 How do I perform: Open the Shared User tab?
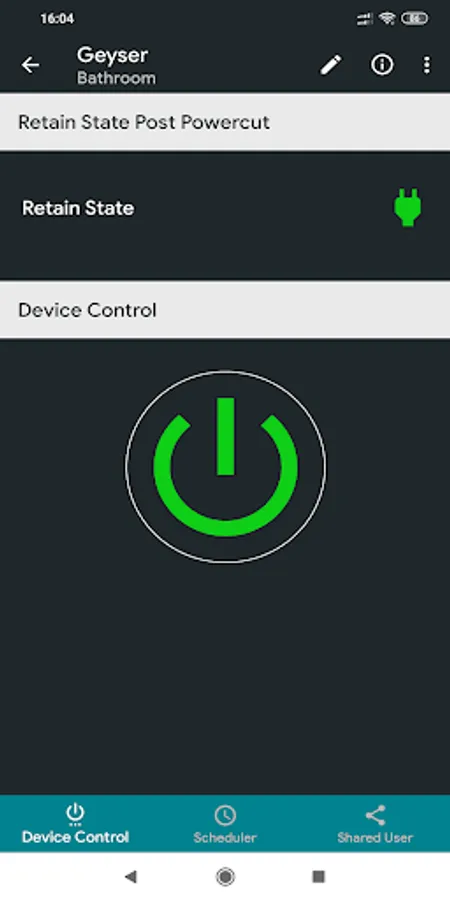tap(375, 824)
